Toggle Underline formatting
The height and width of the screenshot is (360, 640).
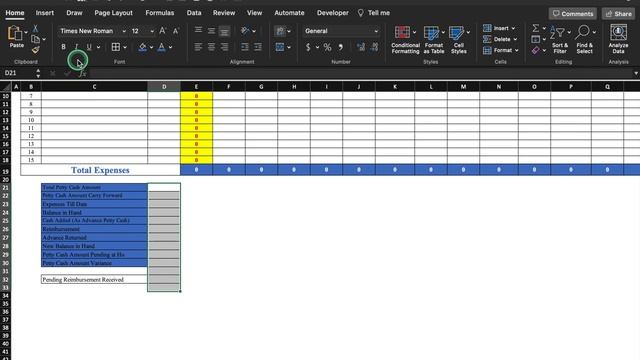pyautogui.click(x=89, y=47)
